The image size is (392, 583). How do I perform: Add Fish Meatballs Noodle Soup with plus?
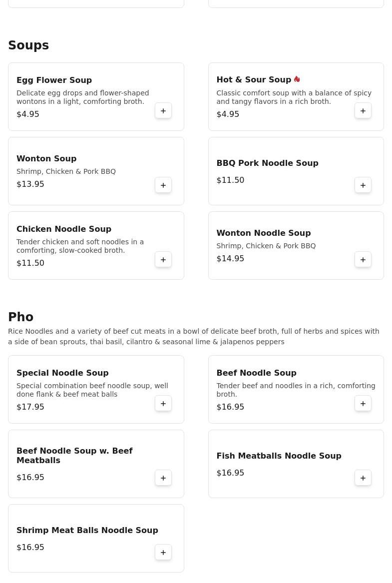[x=363, y=478]
